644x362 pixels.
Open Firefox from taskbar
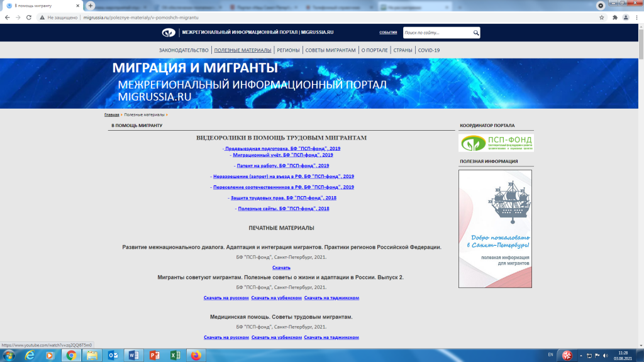(196, 356)
